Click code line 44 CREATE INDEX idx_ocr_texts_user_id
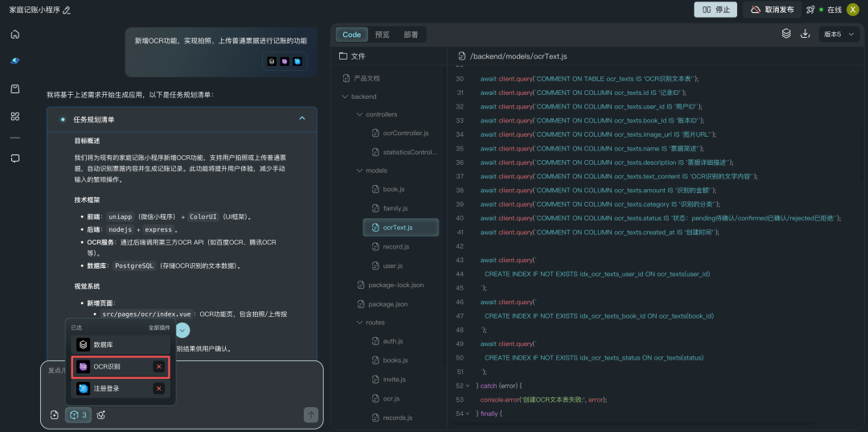The image size is (868, 432). pos(597,274)
